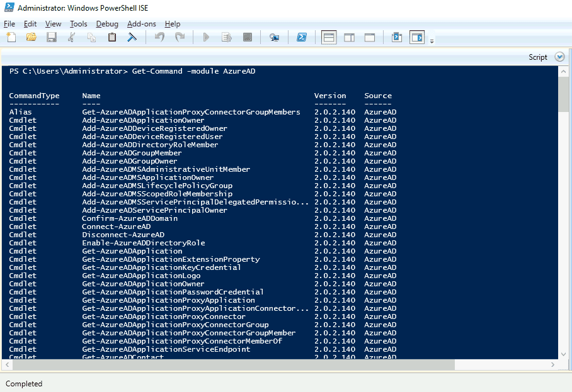Show script pane top layout icon
The width and height of the screenshot is (572, 392).
tap(329, 38)
